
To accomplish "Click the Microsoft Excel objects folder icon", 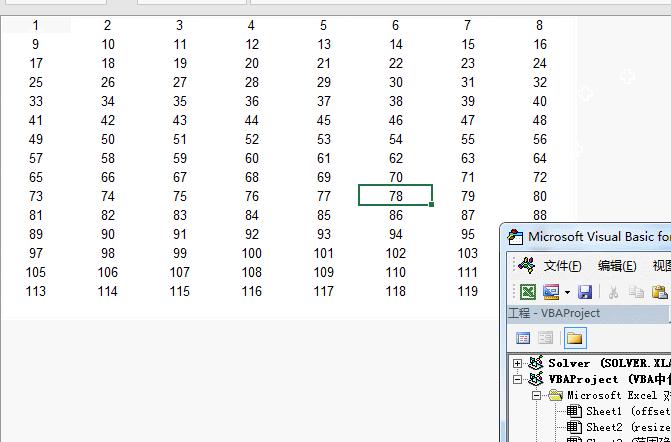I will click(x=555, y=395).
